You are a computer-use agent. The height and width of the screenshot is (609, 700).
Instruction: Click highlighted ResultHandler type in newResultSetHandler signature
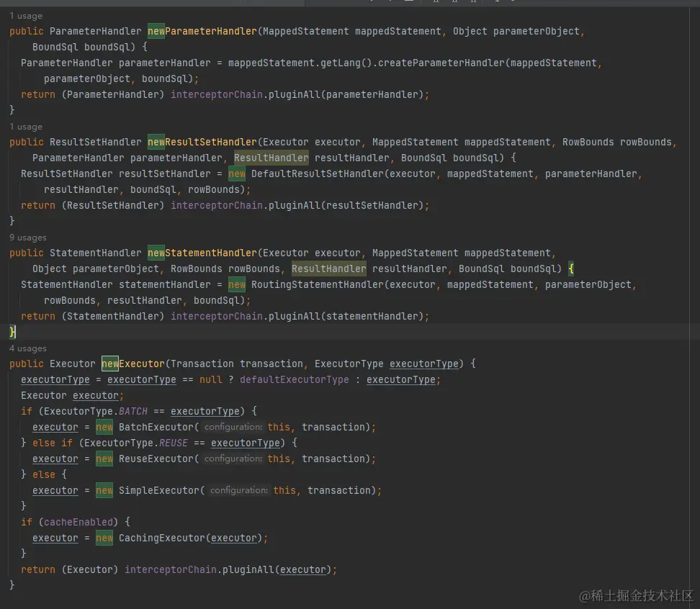pyautogui.click(x=272, y=158)
